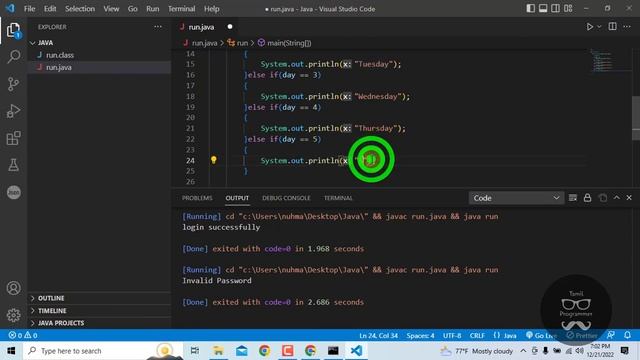
Task: Open the Windows Start button
Action: 11,351
